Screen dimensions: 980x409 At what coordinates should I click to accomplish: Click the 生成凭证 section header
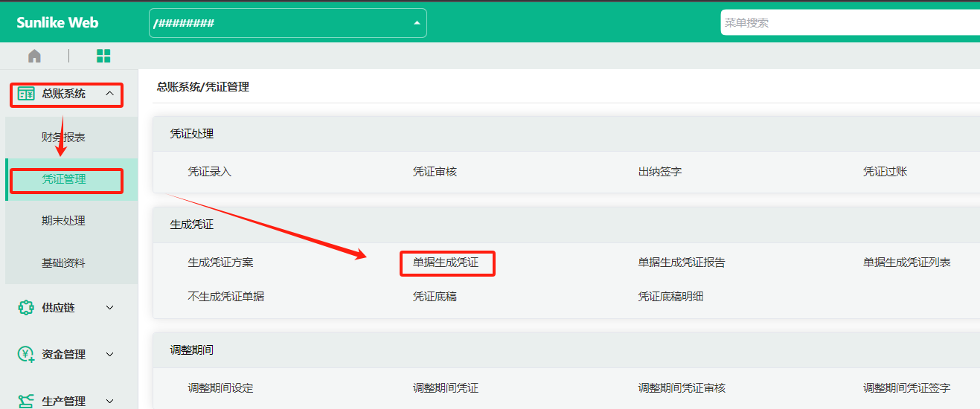click(191, 225)
